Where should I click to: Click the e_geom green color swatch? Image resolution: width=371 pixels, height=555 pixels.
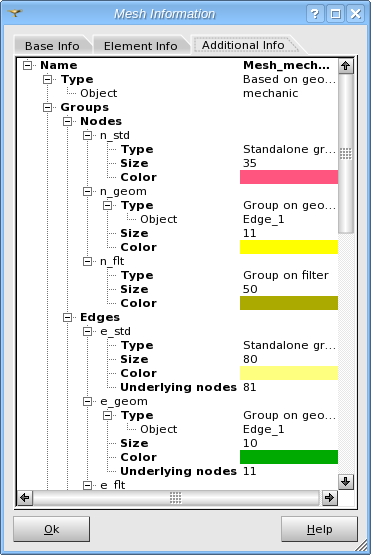click(289, 457)
